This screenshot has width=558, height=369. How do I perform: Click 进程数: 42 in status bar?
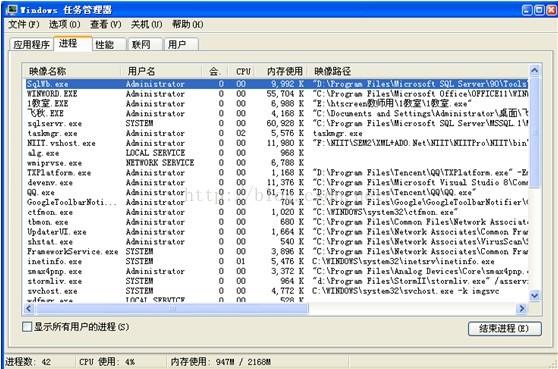(28, 362)
